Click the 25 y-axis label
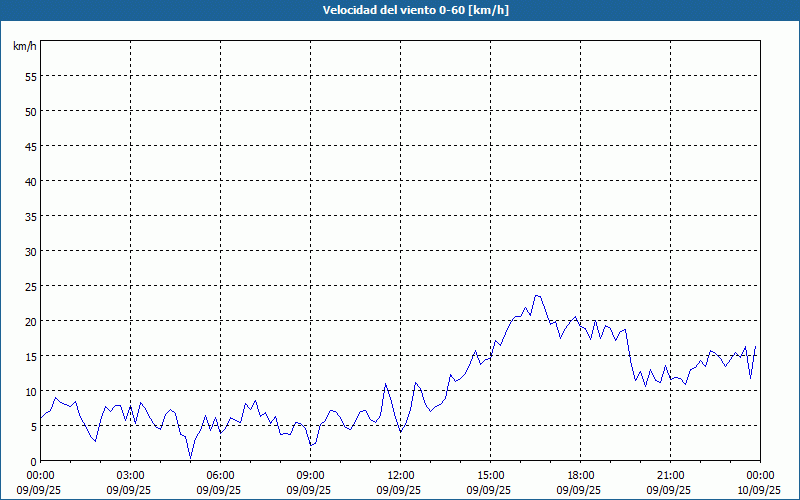Screen dimensions: 800x500 coord(30,286)
